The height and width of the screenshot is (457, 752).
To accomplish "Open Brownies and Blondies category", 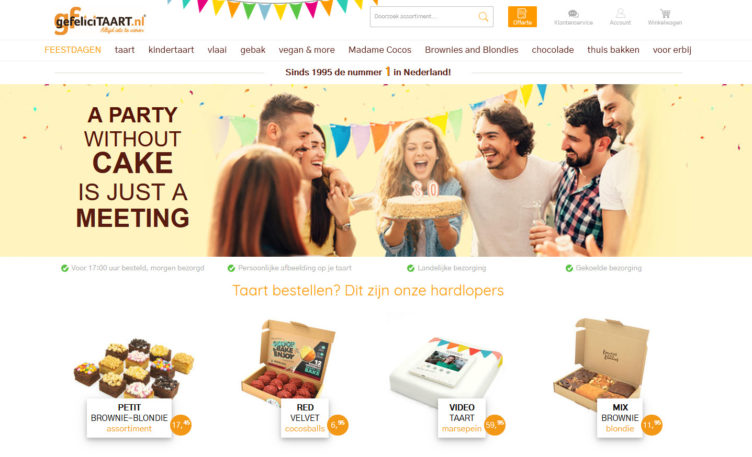I will [471, 50].
